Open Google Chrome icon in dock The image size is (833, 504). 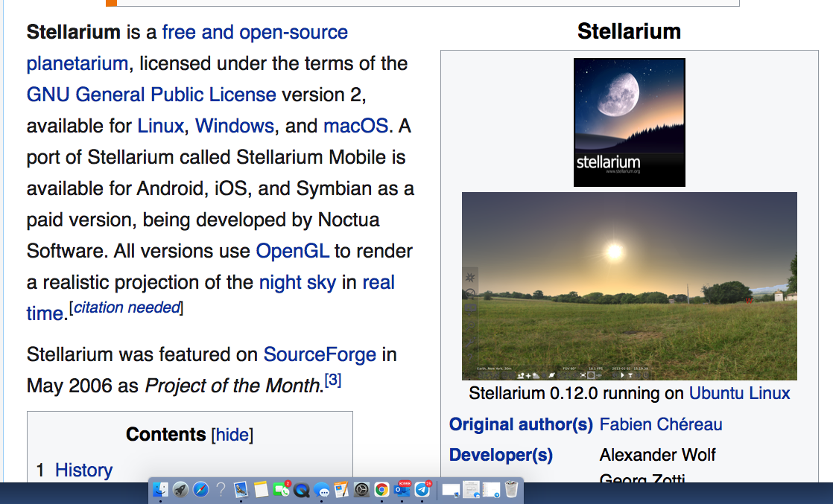pos(381,489)
